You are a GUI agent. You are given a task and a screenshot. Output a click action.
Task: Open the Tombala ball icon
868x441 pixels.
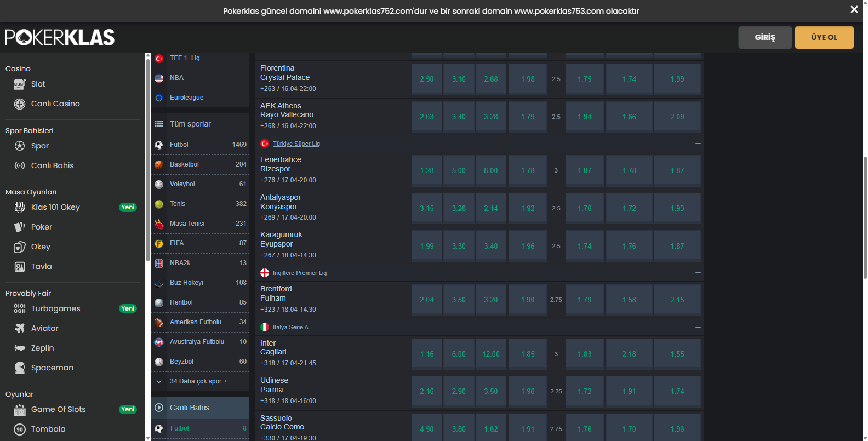20,429
